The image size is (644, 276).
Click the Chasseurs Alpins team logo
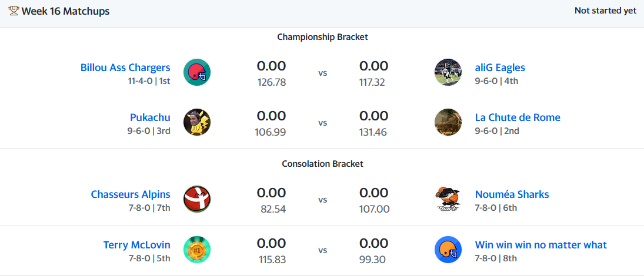197,200
